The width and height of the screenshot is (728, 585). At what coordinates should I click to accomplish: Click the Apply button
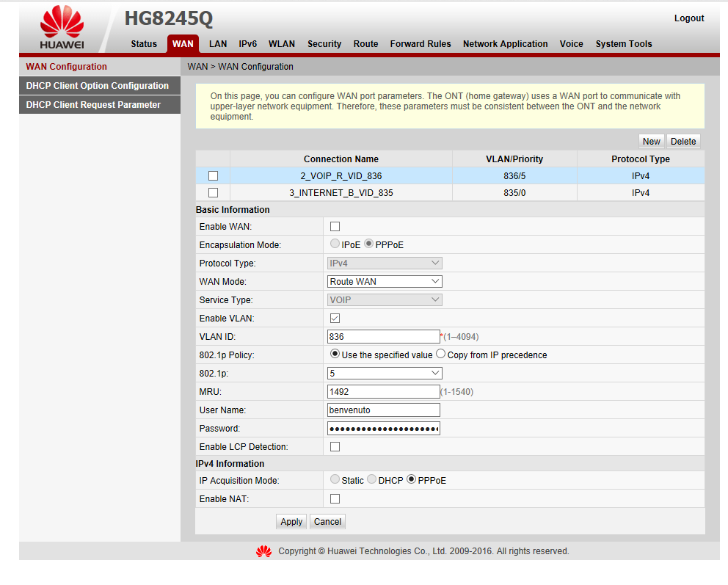[291, 522]
